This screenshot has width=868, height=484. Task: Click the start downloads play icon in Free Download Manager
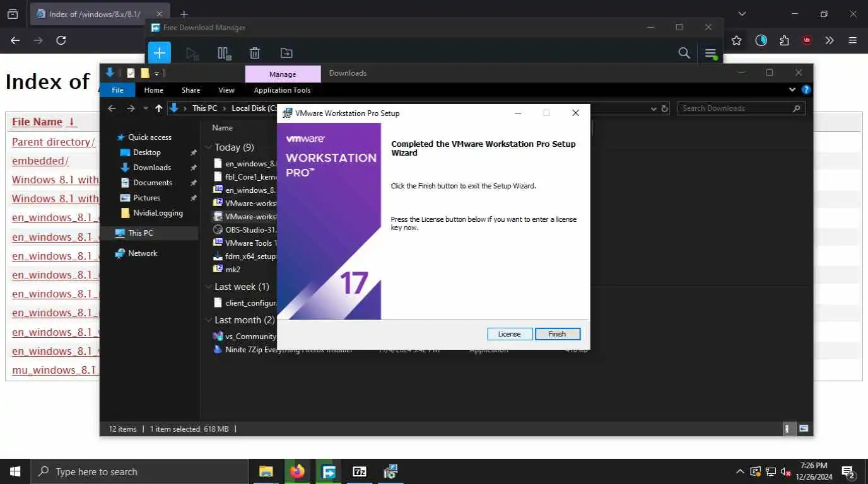coord(192,54)
